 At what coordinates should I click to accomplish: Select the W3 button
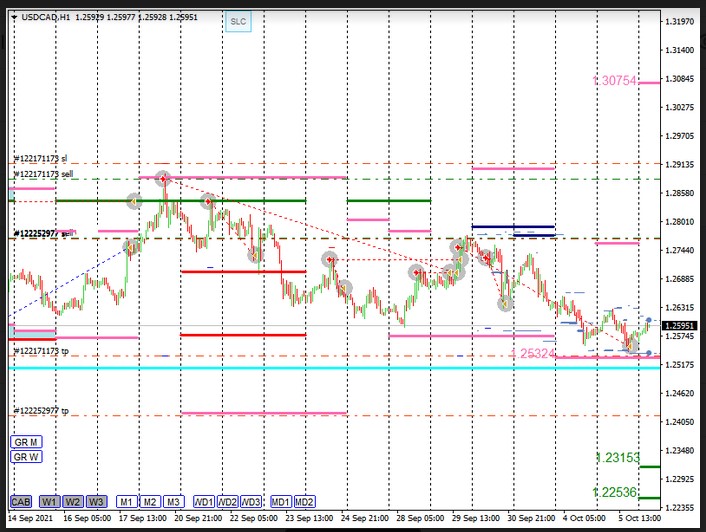96,501
